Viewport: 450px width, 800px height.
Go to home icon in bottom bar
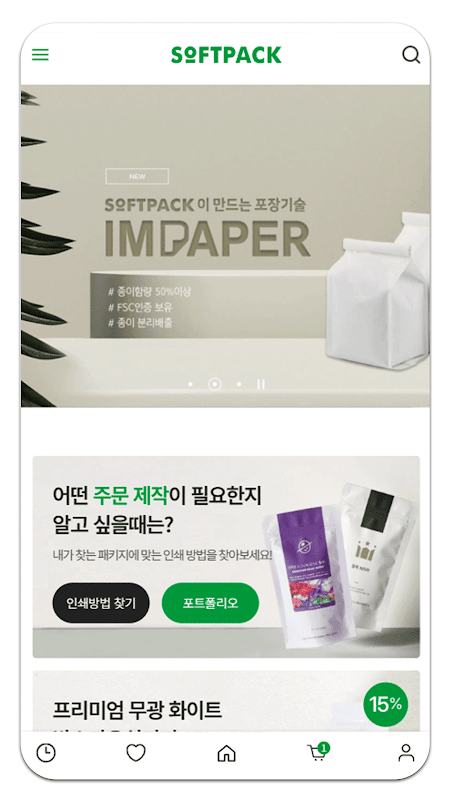pos(227,753)
